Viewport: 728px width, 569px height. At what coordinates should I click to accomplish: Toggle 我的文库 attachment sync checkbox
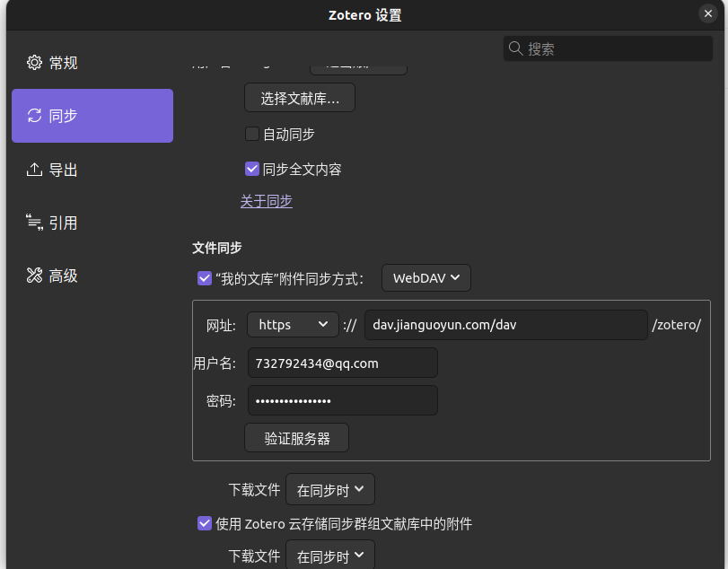tap(205, 278)
